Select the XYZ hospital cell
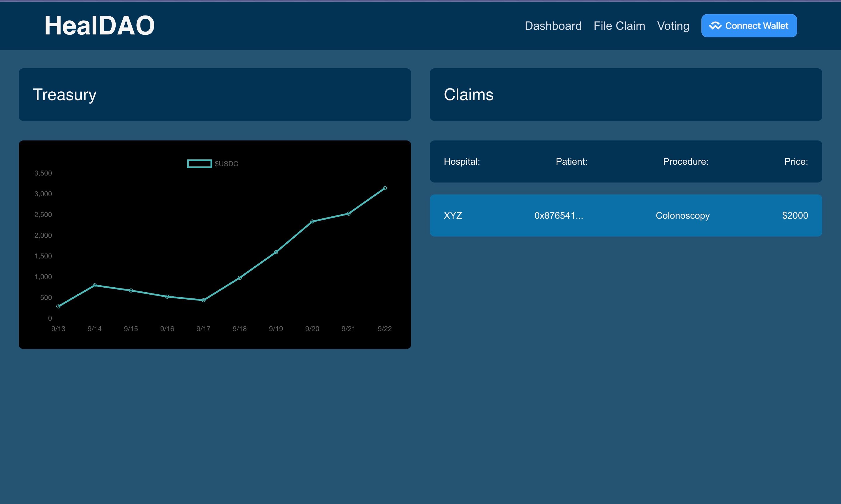Viewport: 841px width, 504px height. 453,216
